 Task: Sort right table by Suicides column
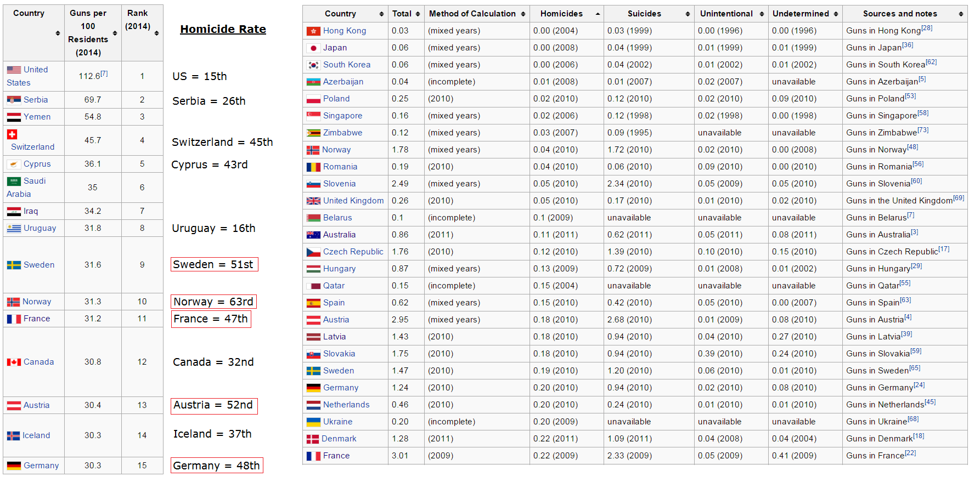tap(688, 14)
